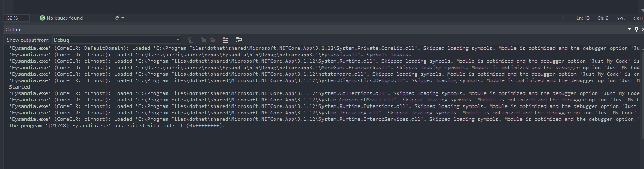This screenshot has width=644, height=169.
Task: Click the System.ComponentModel.dll output line
Action: coord(324,100)
